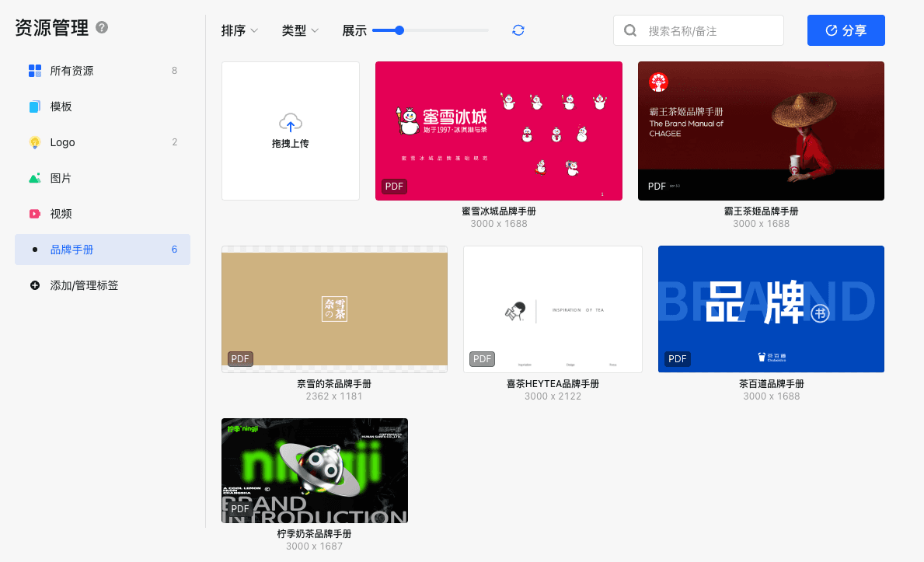Click the help question mark icon
This screenshot has width=924, height=562.
102,27
